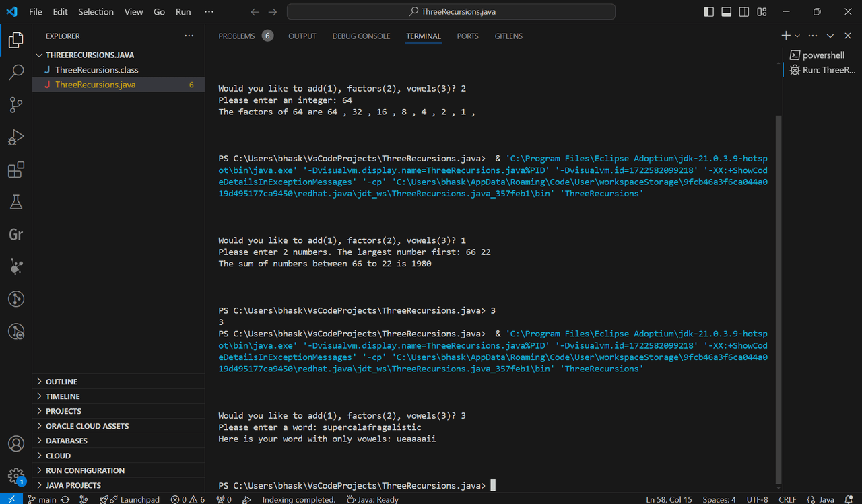The height and width of the screenshot is (504, 862).
Task: Click the VS Code logo in title bar
Action: pyautogui.click(x=12, y=11)
